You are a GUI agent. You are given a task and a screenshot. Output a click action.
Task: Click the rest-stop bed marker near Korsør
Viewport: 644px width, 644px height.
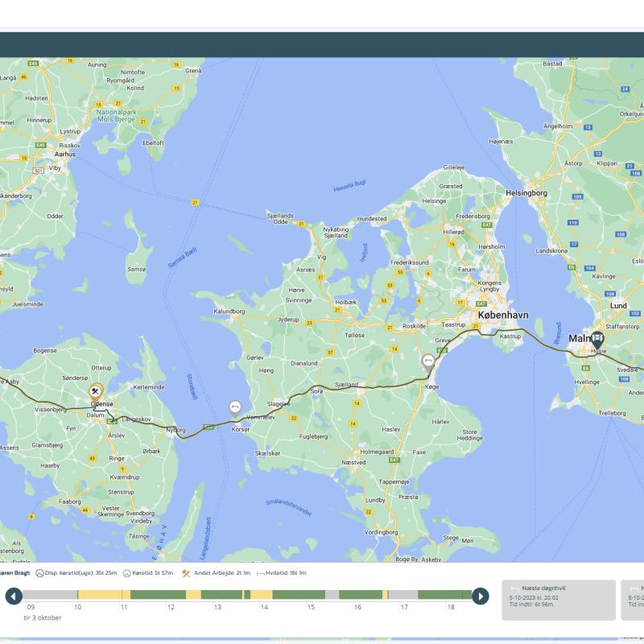pos(235,407)
